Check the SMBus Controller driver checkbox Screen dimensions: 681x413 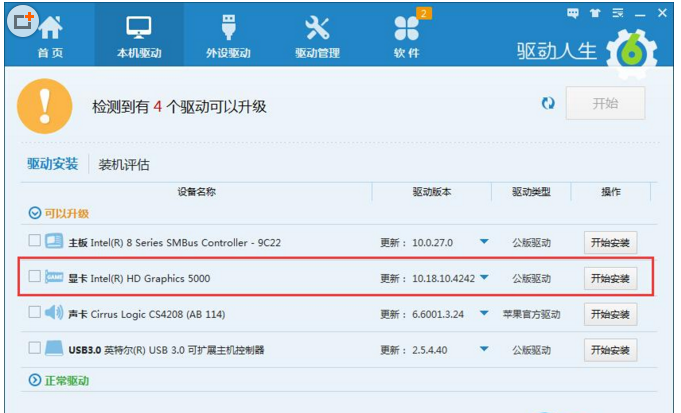[x=34, y=240]
